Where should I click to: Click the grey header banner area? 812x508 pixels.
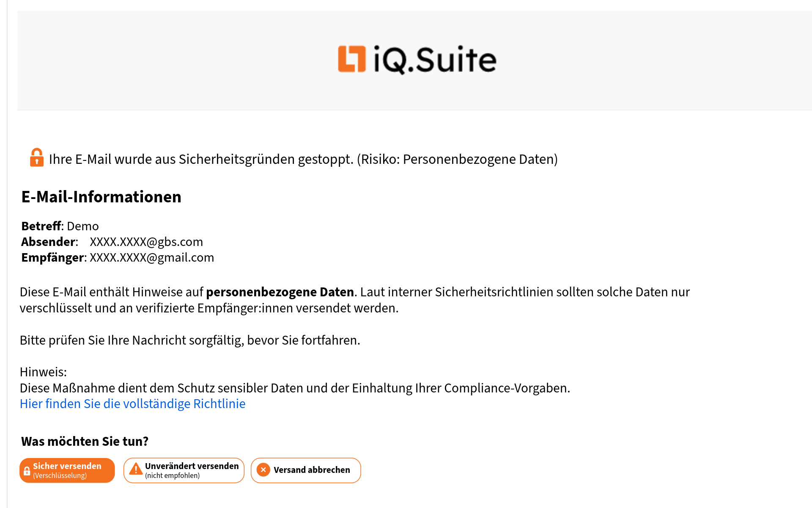click(x=414, y=61)
